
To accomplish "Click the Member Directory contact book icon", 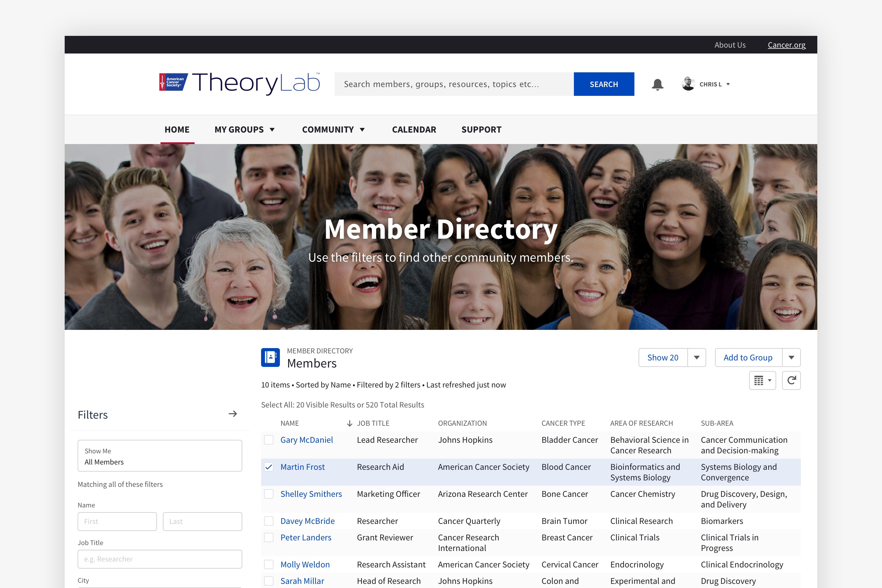I will click(270, 358).
